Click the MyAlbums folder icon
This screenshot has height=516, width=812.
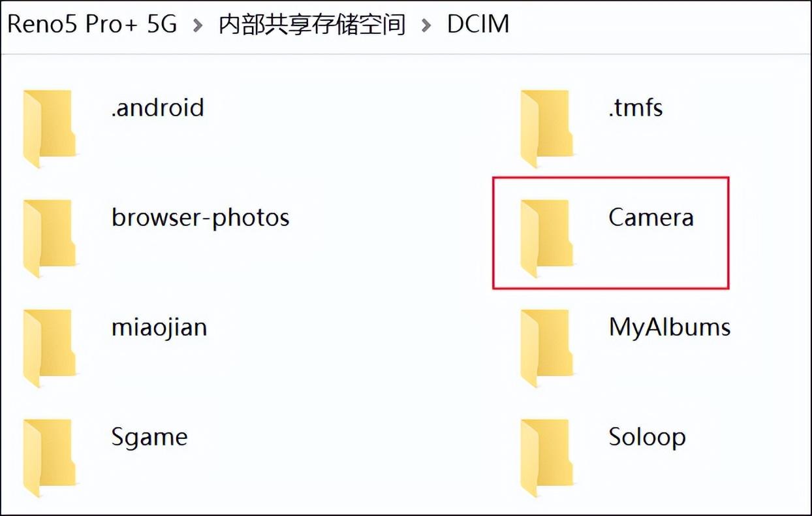[547, 348]
